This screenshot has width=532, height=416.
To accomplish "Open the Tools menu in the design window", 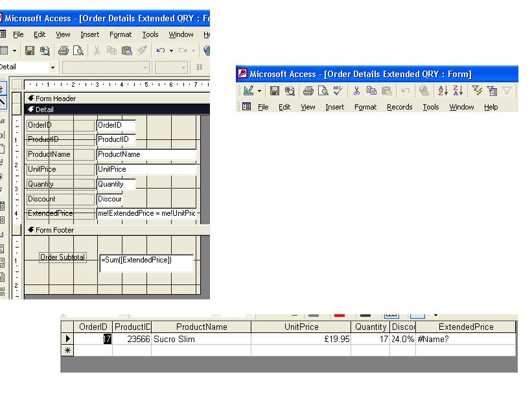I will point(150,34).
